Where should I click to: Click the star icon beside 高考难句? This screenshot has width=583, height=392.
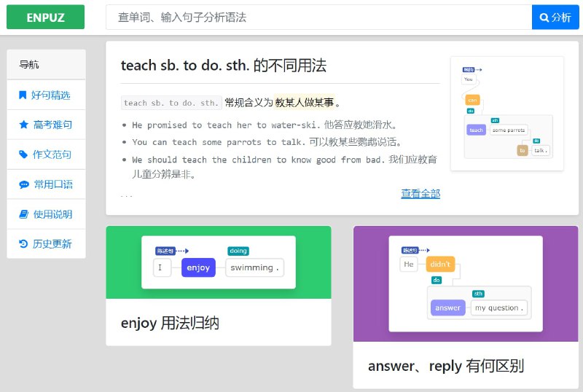pyautogui.click(x=23, y=125)
